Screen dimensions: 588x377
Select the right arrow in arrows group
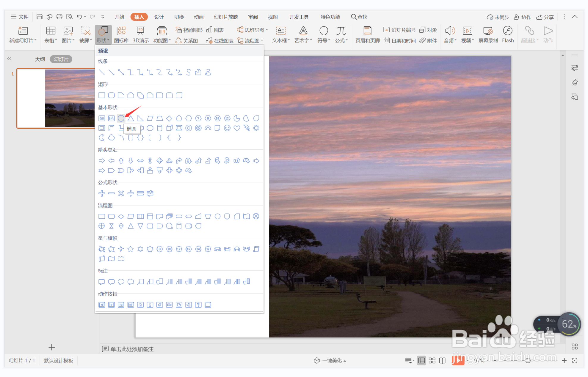[x=102, y=161]
